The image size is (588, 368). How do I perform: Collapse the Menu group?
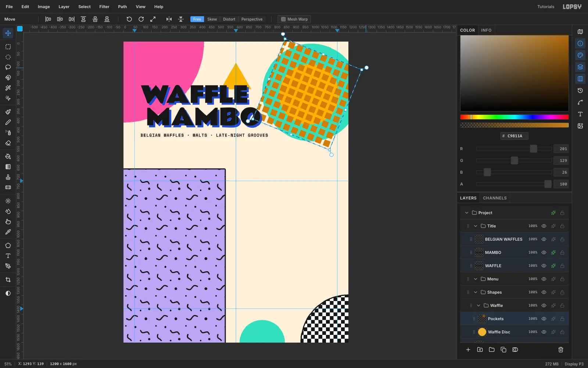476,279
